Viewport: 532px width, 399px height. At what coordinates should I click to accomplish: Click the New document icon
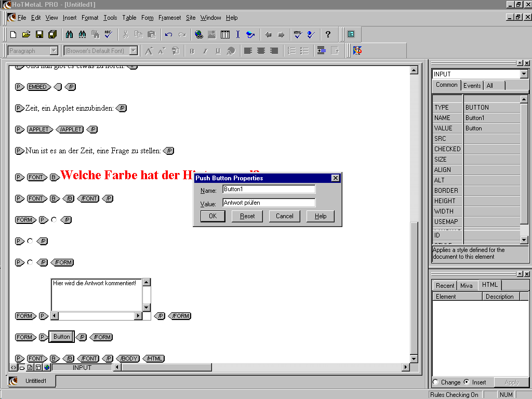click(13, 35)
